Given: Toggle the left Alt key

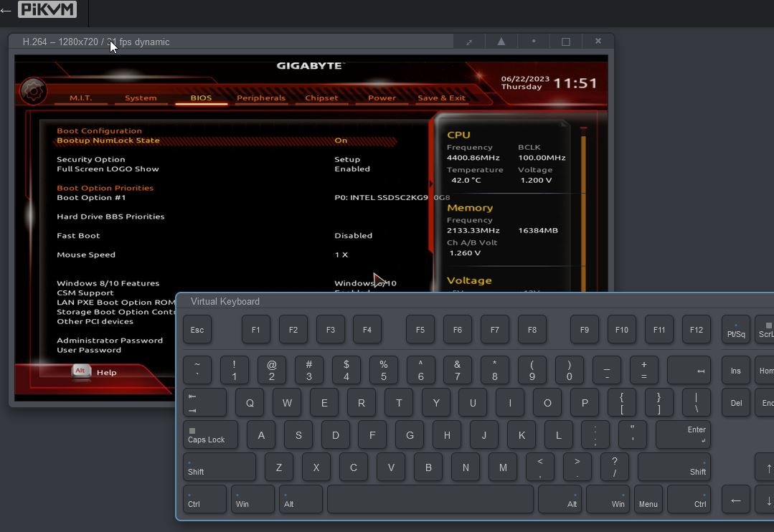Looking at the screenshot, I should pyautogui.click(x=301, y=500).
